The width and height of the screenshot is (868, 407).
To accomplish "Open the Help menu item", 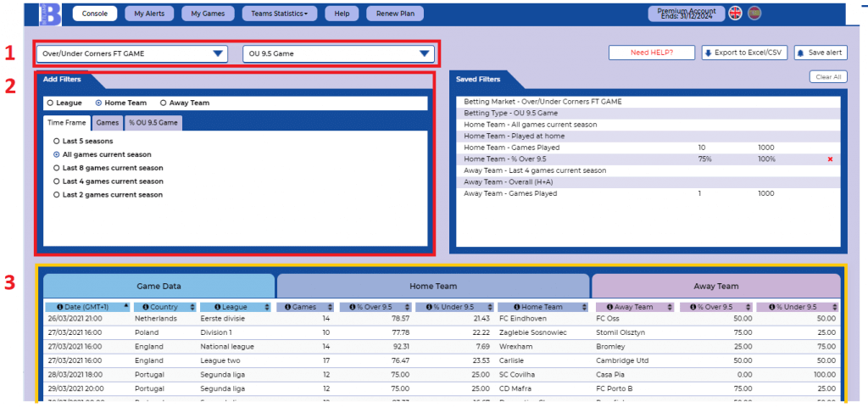I will pos(342,14).
